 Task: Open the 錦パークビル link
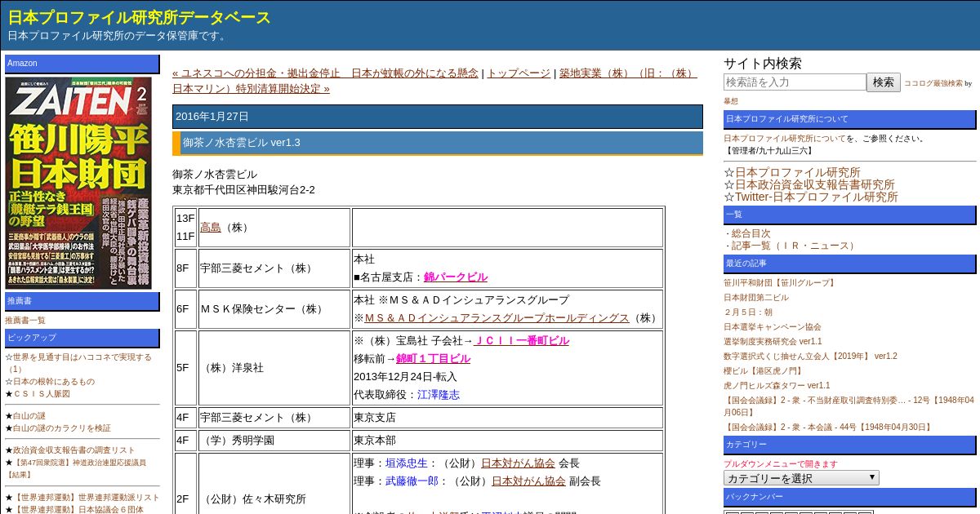[455, 277]
